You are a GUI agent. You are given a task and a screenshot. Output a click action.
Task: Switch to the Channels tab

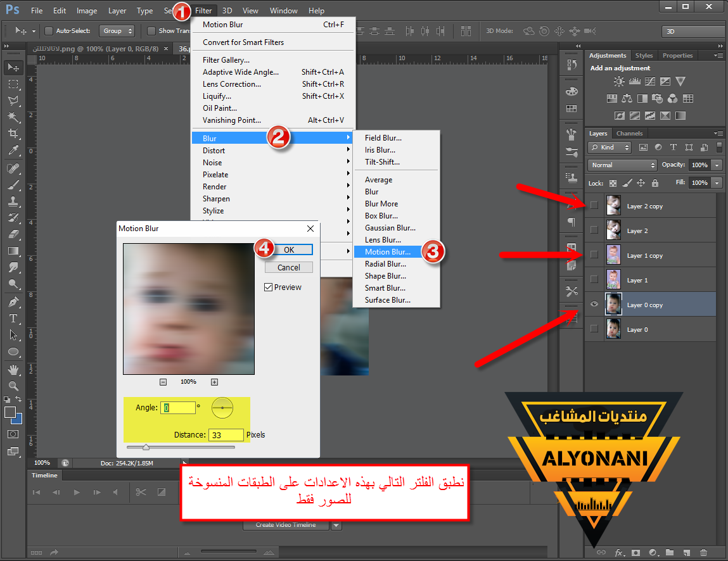pos(629,134)
